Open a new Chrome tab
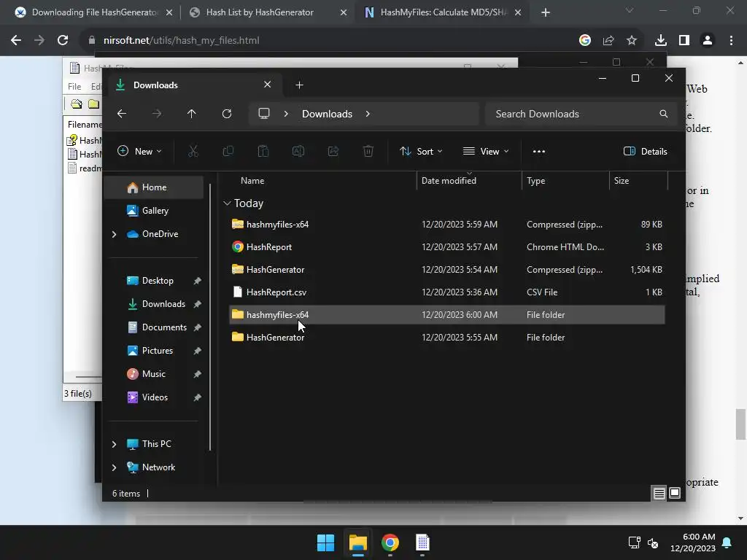Viewport: 747px width, 560px height. (x=546, y=13)
